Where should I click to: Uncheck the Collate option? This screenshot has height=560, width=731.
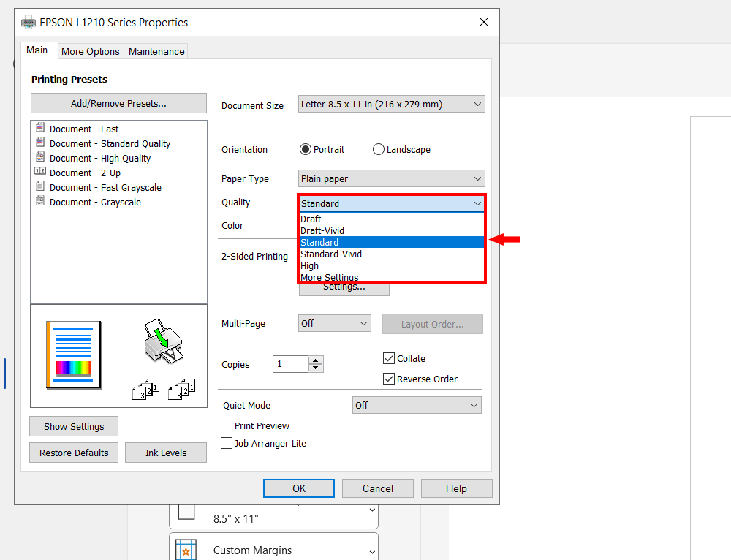[389, 358]
